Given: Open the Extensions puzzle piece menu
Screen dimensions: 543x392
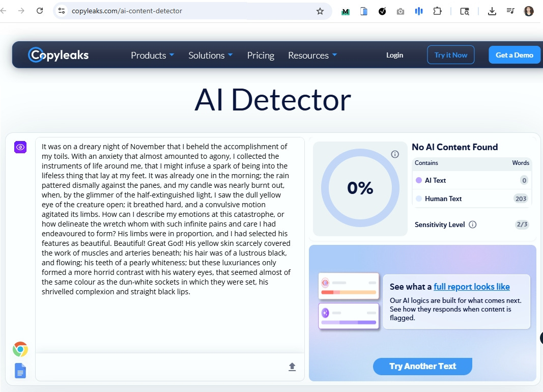Looking at the screenshot, I should [437, 11].
